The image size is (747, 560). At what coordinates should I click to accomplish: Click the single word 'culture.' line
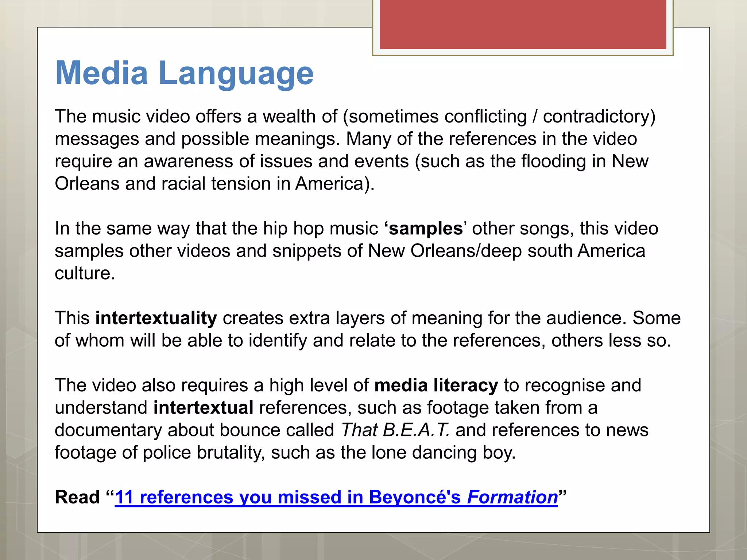click(x=85, y=273)
